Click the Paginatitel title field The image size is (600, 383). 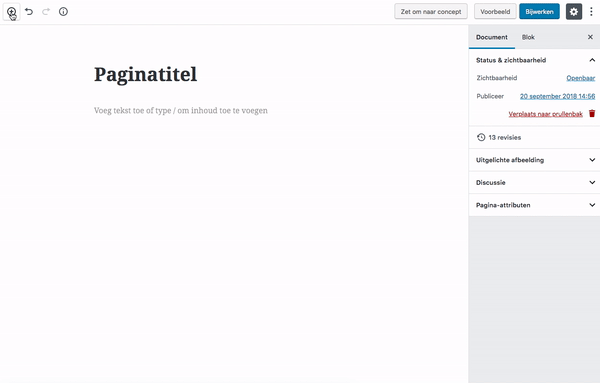(145, 75)
